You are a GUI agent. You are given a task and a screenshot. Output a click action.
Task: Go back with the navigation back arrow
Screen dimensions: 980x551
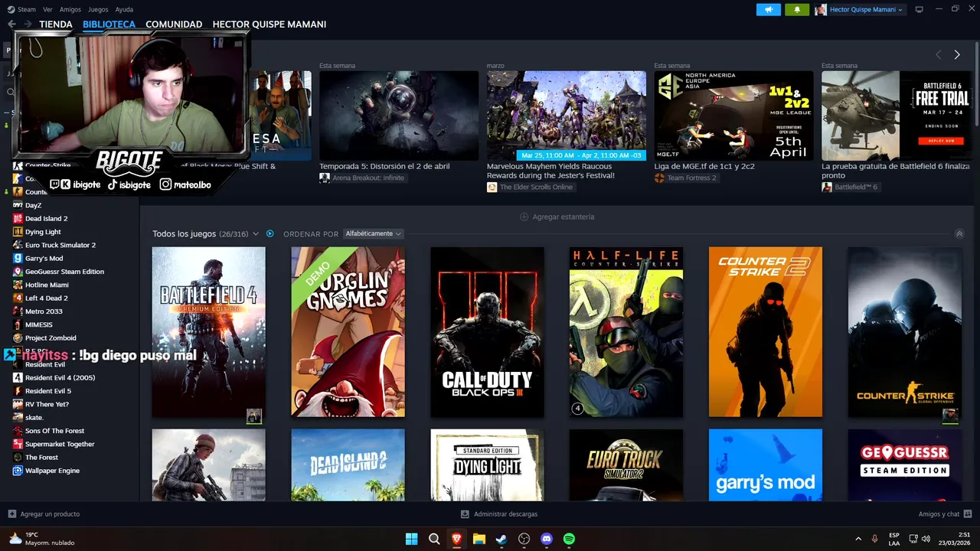click(x=11, y=24)
